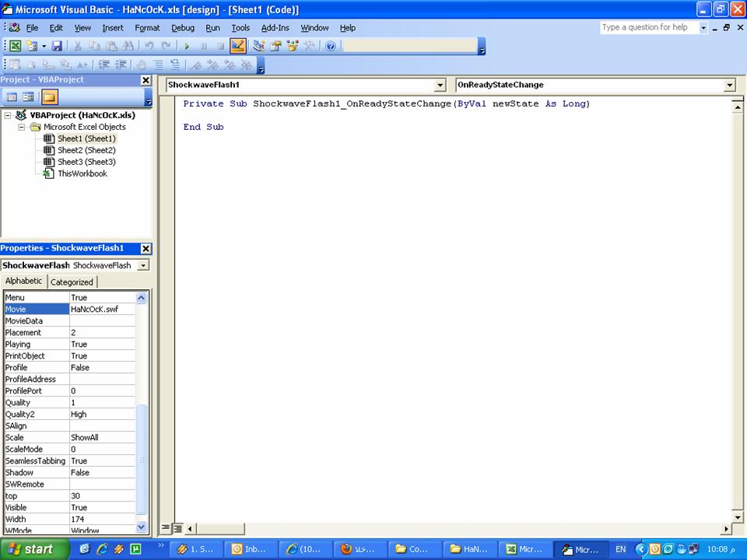
Task: Click List Properties/Methods icon
Action: click(x=15, y=65)
